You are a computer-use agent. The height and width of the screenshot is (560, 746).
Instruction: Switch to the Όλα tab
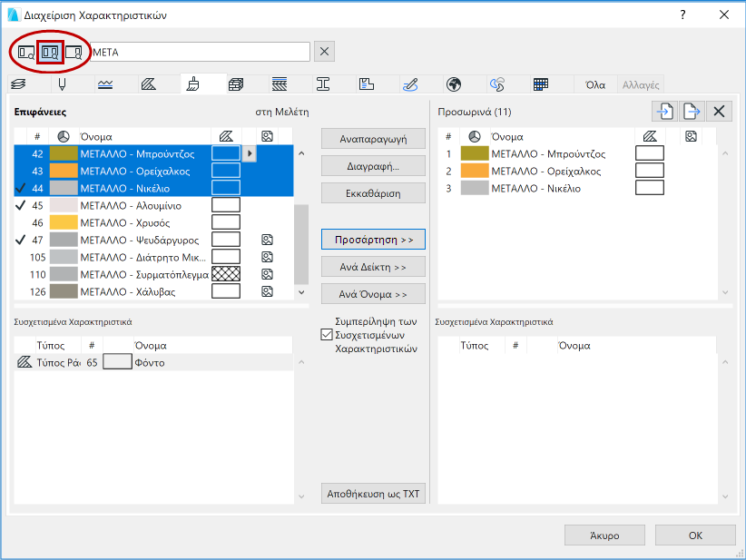click(x=595, y=85)
